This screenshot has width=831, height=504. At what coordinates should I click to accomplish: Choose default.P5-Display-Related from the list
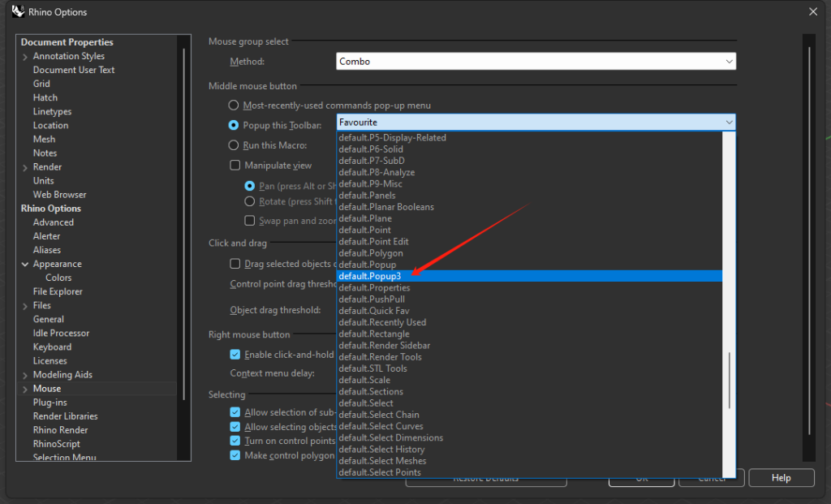point(529,137)
